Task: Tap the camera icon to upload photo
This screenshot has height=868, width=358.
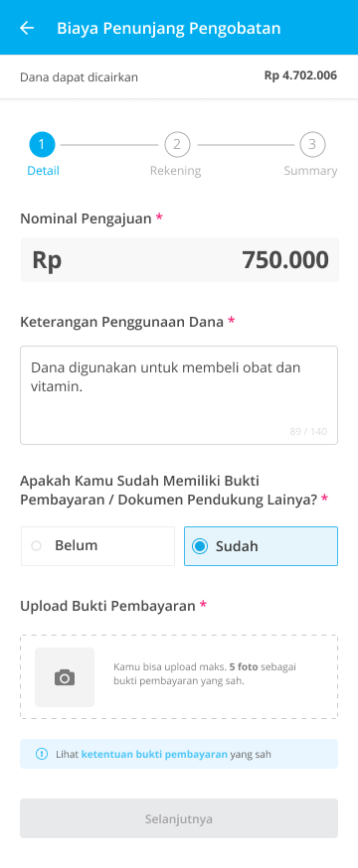Action: [65, 677]
